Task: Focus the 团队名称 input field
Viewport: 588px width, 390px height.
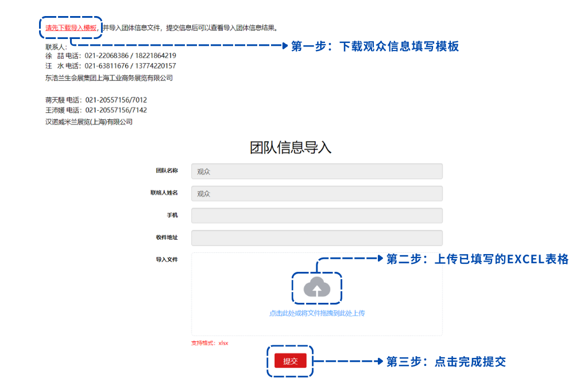Action: [x=316, y=171]
